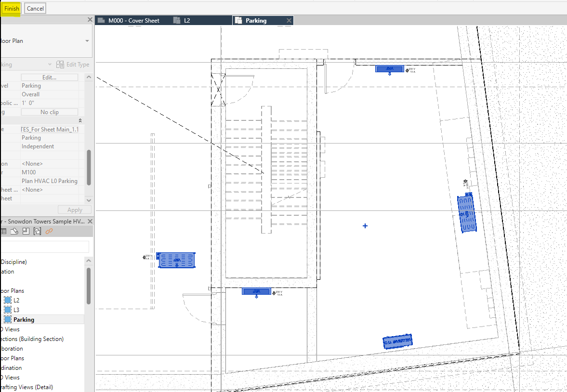
Task: Click the Plan HVAC L0 Parking value
Action: click(x=50, y=181)
